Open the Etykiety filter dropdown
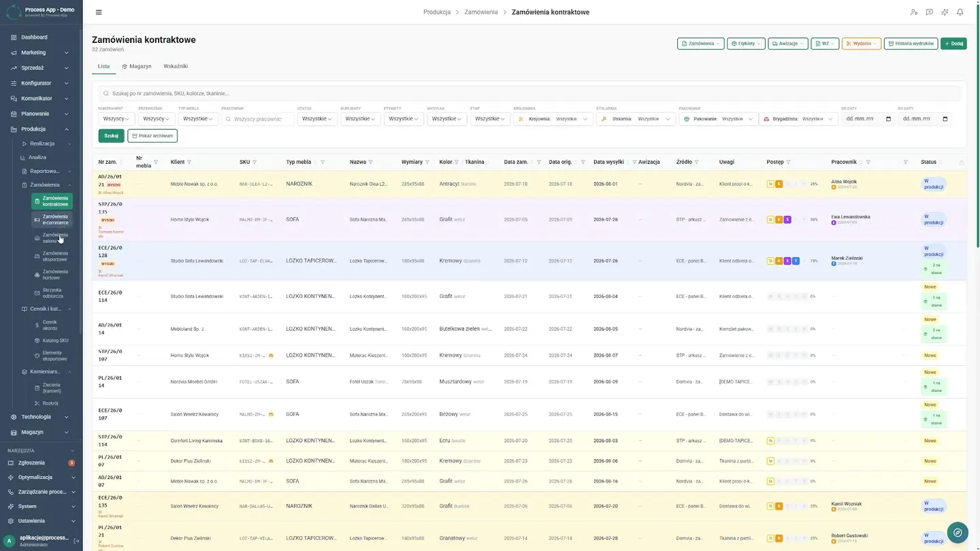 point(404,119)
